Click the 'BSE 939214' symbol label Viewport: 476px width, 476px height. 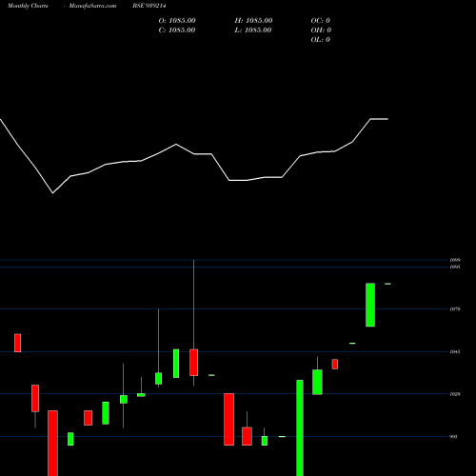(149, 6)
